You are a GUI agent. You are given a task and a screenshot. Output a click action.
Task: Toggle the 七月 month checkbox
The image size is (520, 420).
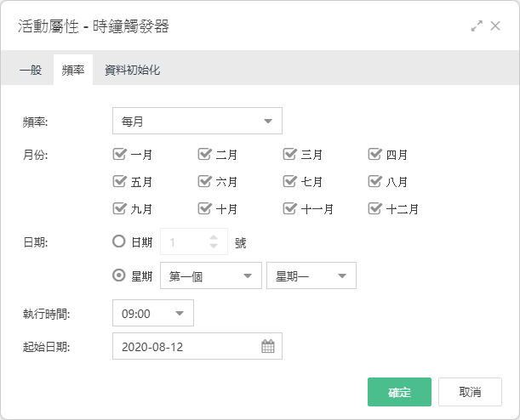point(289,181)
